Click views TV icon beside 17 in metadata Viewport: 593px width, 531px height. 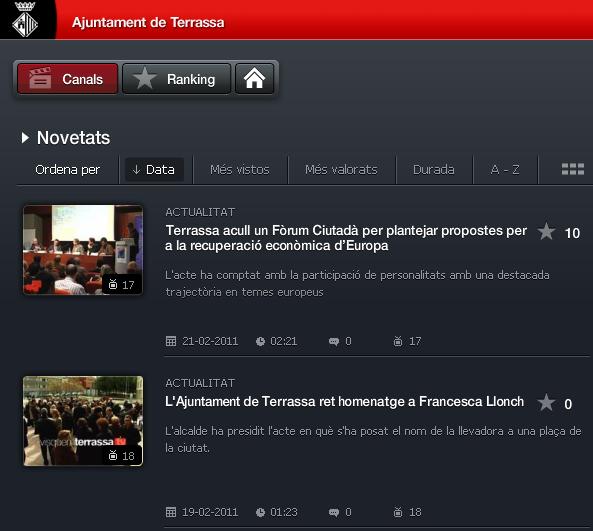pyautogui.click(x=398, y=341)
